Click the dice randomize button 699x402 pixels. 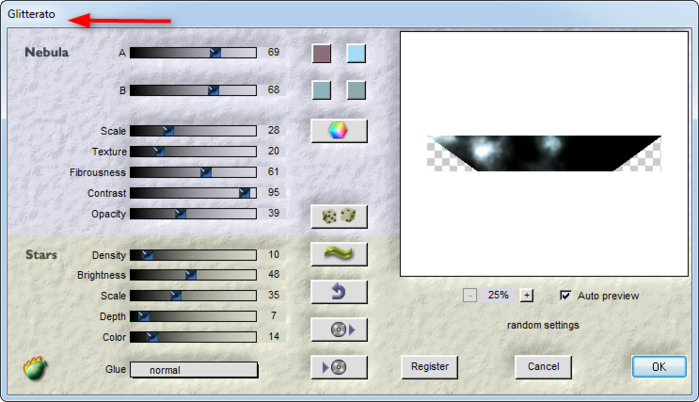(x=339, y=217)
